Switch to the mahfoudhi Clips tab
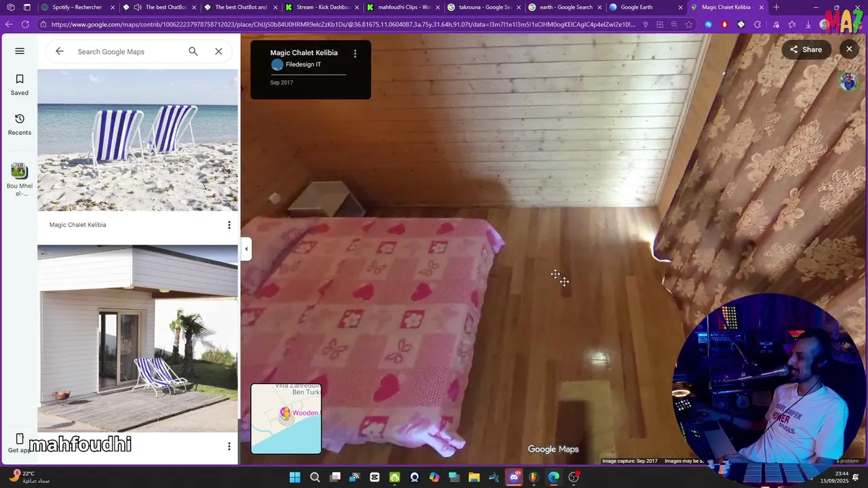The image size is (868, 488). tap(403, 7)
